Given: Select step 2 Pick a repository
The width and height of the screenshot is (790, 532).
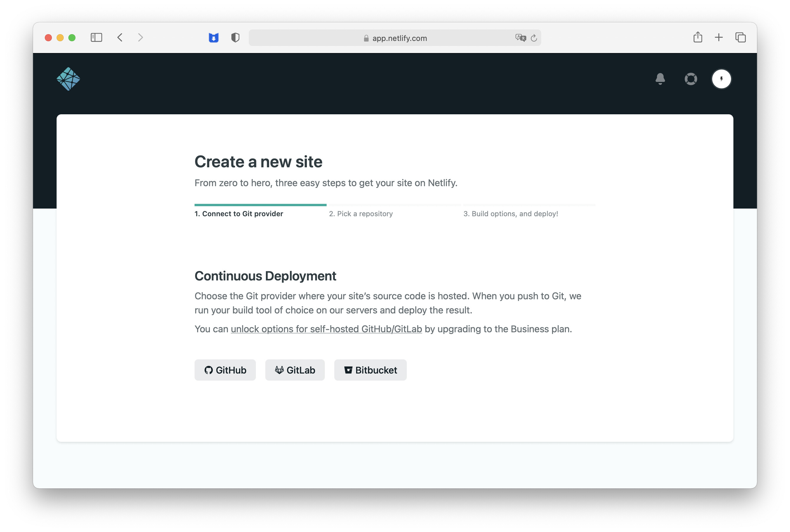Looking at the screenshot, I should pyautogui.click(x=361, y=214).
